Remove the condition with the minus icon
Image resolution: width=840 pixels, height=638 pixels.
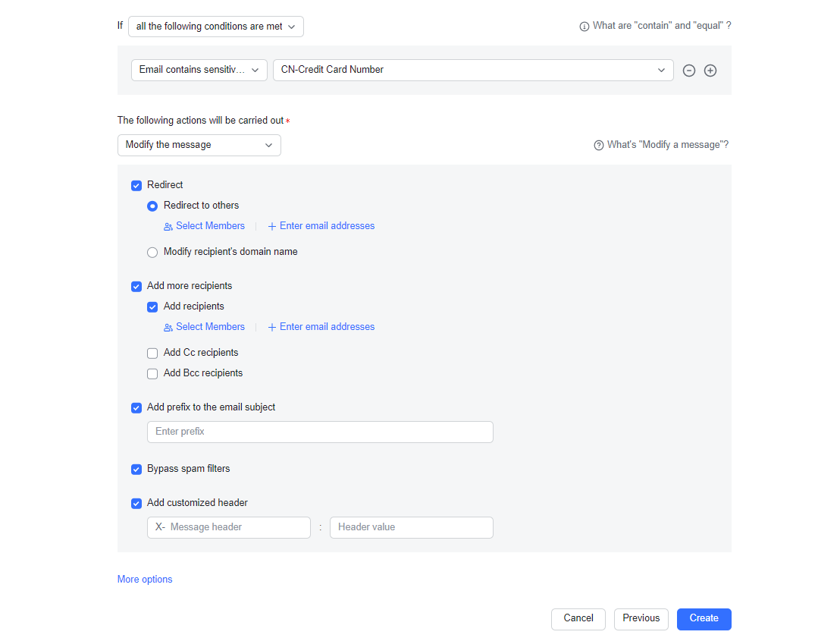pyautogui.click(x=688, y=70)
